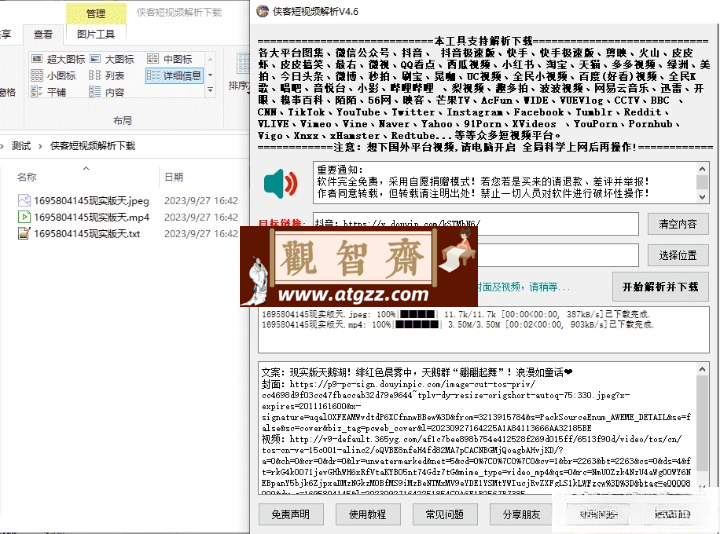Click the 文案 caption text line
This screenshot has height=534, width=720.
pyautogui.click(x=417, y=372)
